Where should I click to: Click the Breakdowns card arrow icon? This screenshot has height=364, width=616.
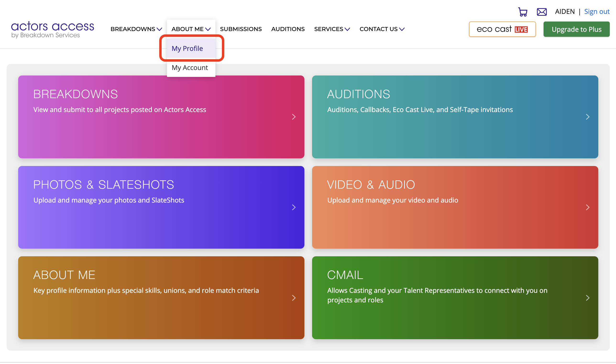[x=294, y=117]
